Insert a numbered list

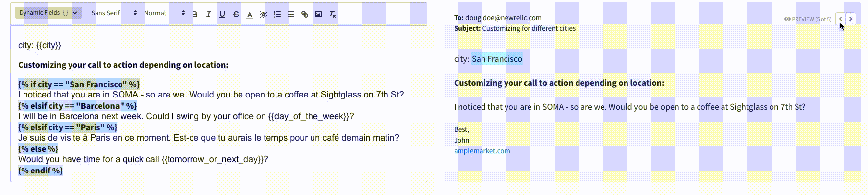tap(277, 14)
